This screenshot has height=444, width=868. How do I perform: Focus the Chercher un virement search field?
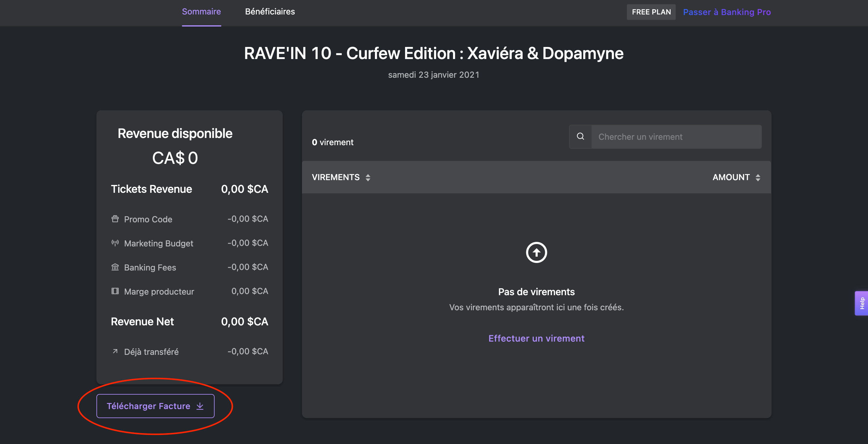coord(676,137)
